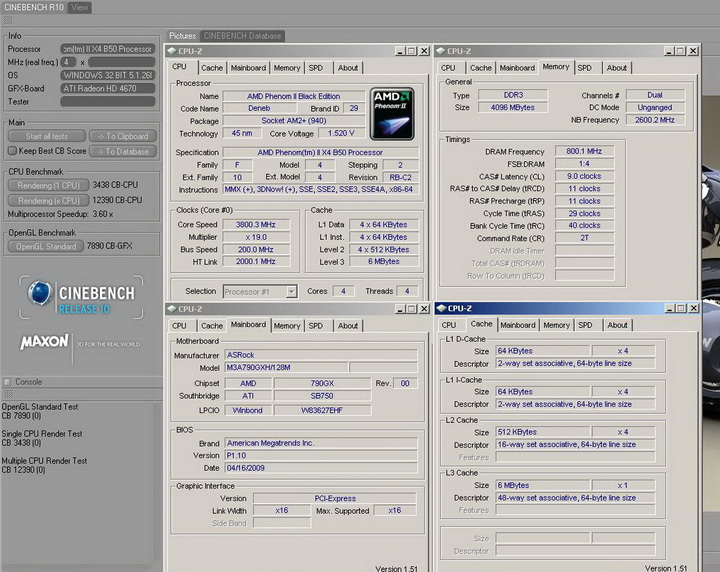Click the To Clipboard button
This screenshot has width=720, height=572.
123,137
